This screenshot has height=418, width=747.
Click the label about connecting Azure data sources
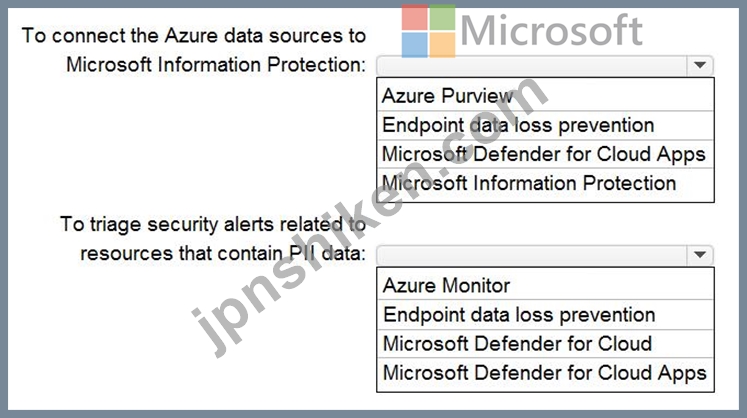coord(194,50)
